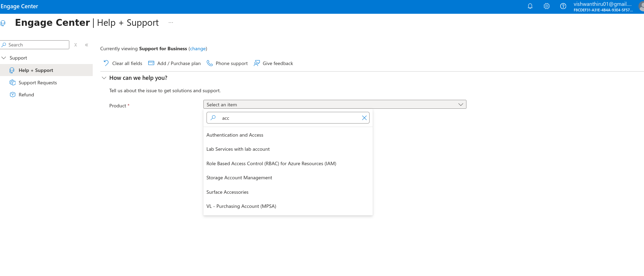Click the Add / Purchase plan card icon
Screen dimensions: 644x276
[x=151, y=63]
